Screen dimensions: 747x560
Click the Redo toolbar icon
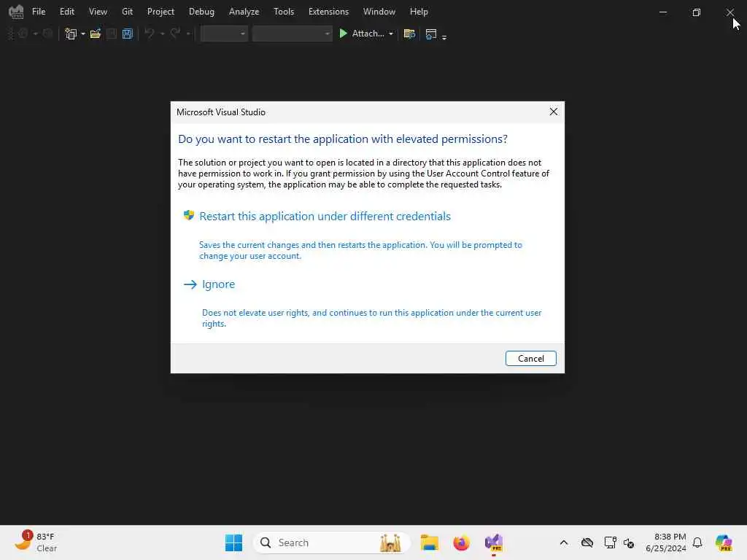tap(175, 34)
